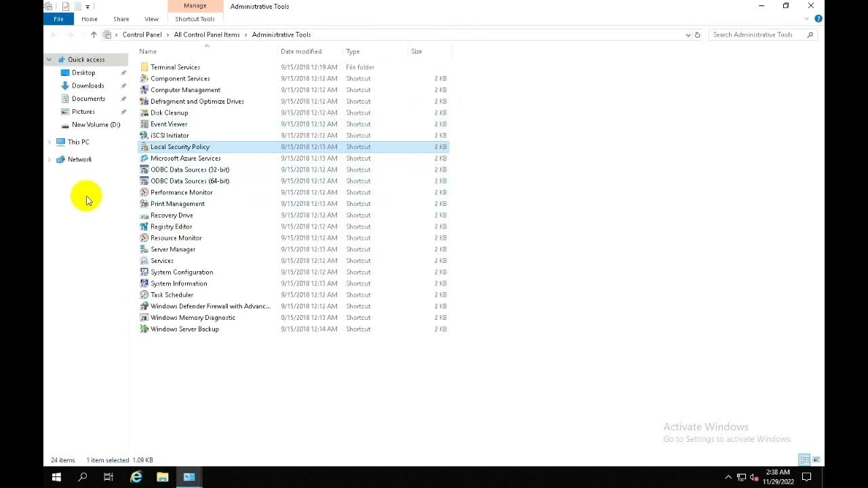Go up one folder level

point(94,35)
